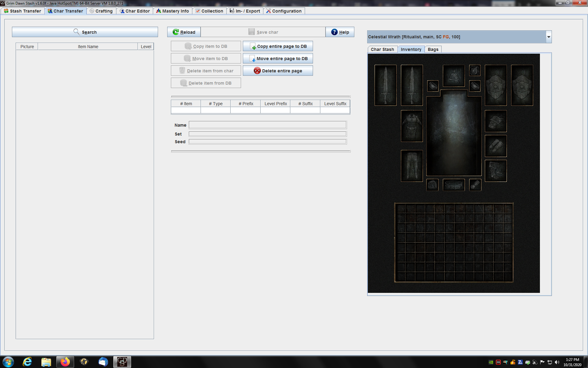Switch to the Stash Transfer tab
This screenshot has width=588, height=368.
23,11
